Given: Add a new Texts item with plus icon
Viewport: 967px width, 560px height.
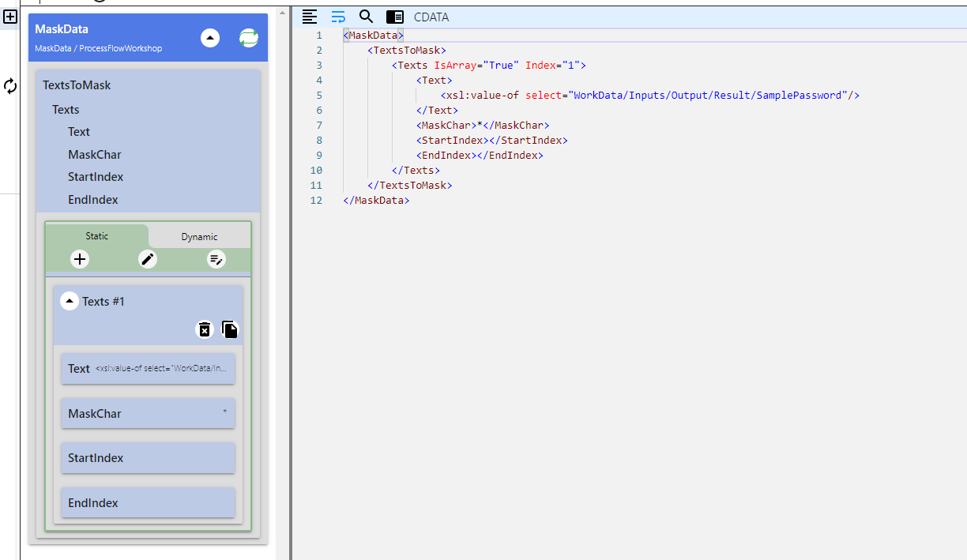Looking at the screenshot, I should [80, 259].
